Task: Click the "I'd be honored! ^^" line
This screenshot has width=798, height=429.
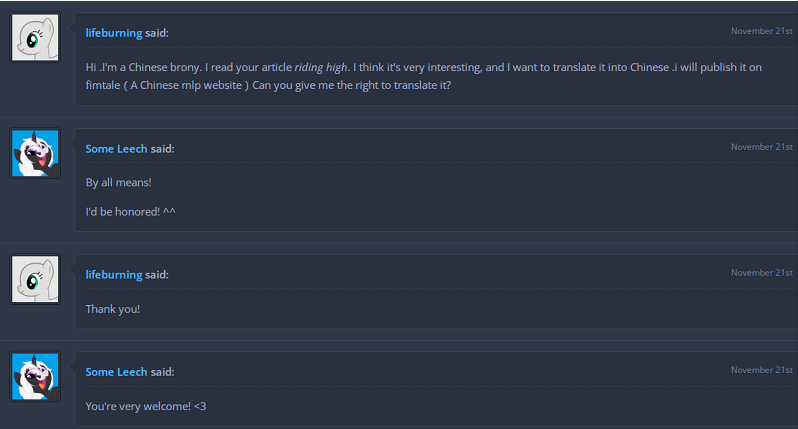Action: click(x=131, y=213)
